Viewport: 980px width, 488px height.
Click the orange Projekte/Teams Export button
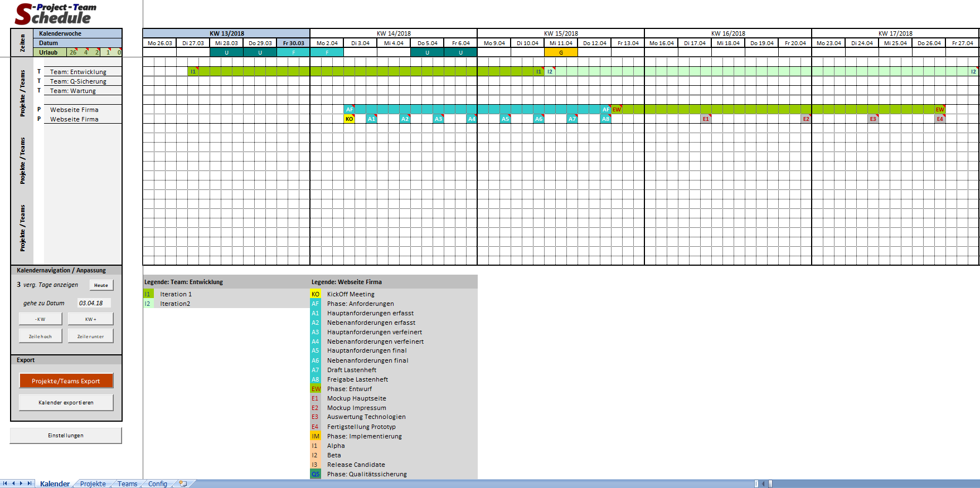(x=66, y=381)
